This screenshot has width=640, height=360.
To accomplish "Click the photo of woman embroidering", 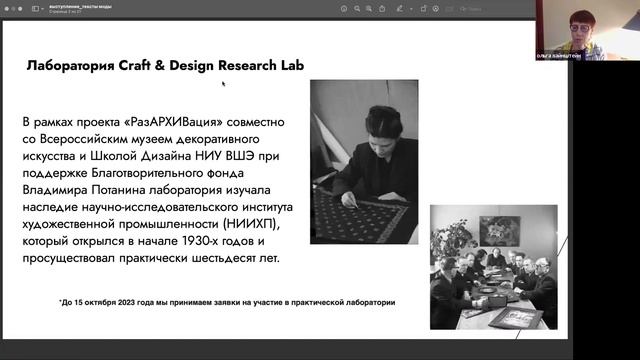I will tap(364, 162).
